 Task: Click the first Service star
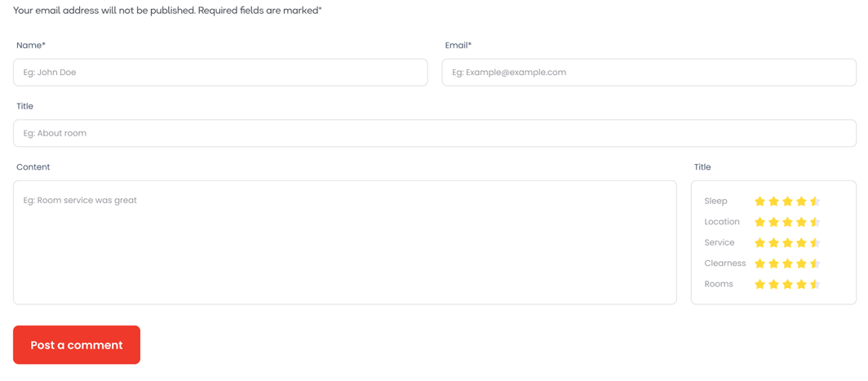tap(760, 242)
